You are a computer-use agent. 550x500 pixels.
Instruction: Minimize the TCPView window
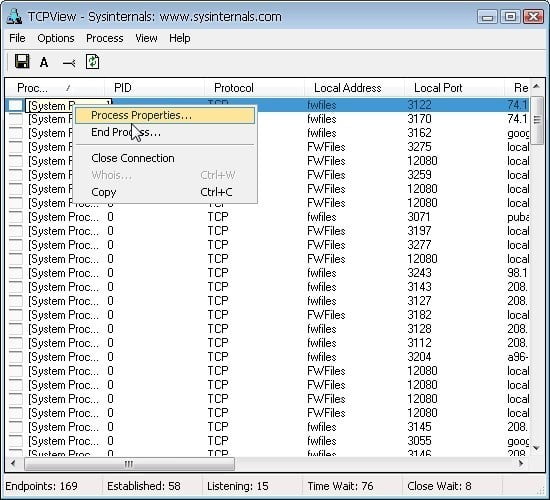coord(487,17)
